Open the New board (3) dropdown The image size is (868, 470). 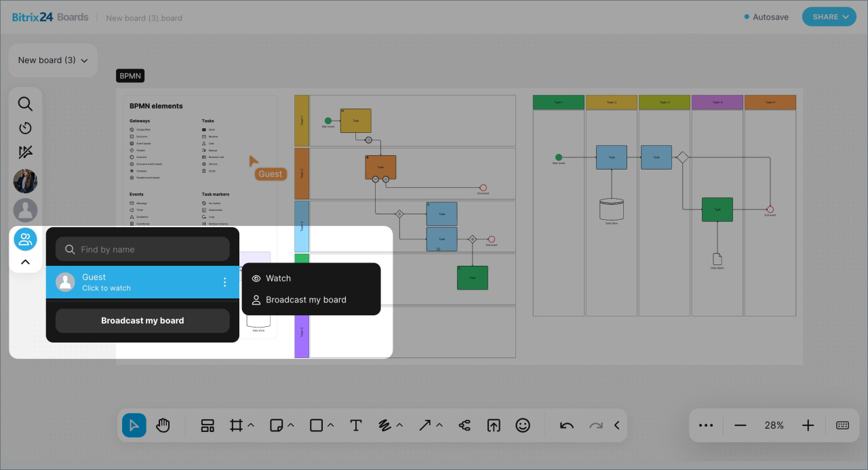point(53,60)
